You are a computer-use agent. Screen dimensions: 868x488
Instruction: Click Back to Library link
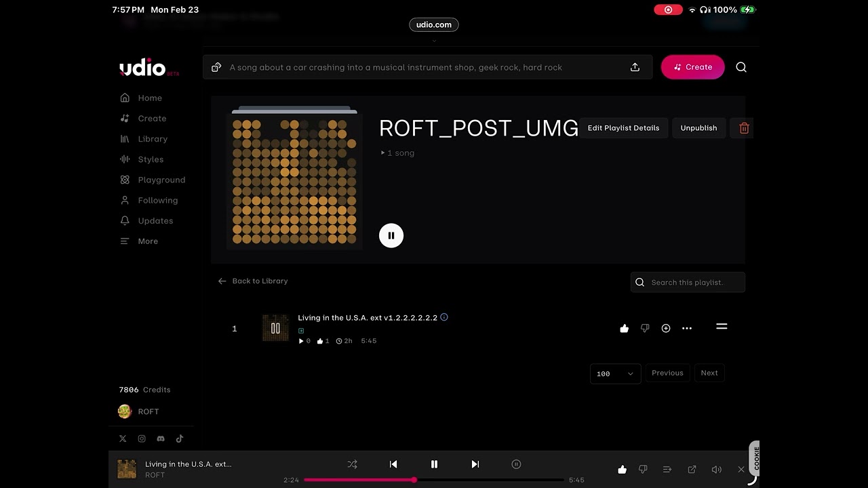(x=252, y=281)
